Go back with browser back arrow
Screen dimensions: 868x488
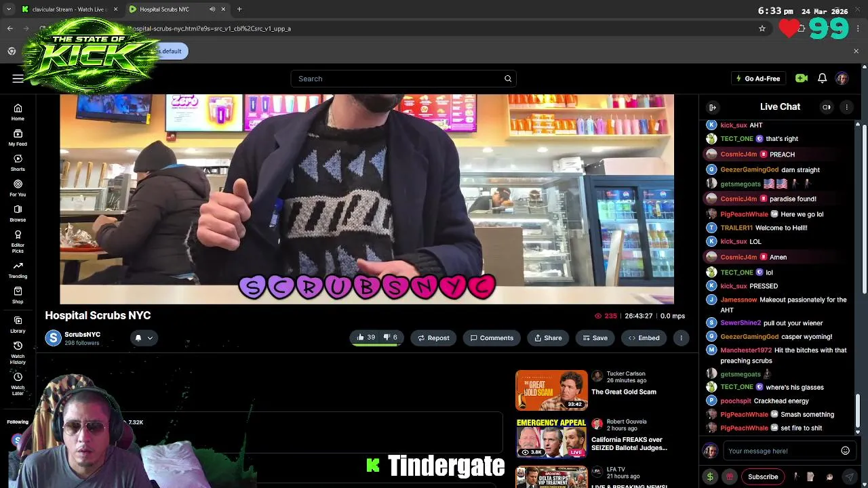pyautogui.click(x=10, y=28)
